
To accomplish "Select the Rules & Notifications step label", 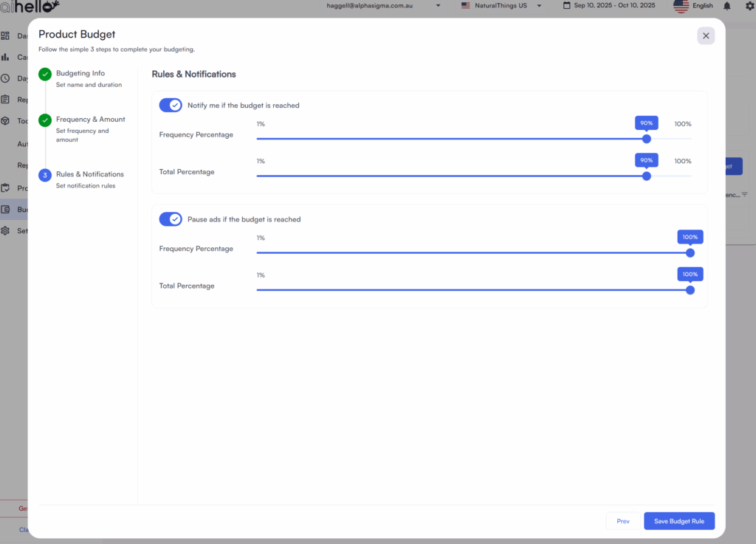I will pyautogui.click(x=90, y=175).
